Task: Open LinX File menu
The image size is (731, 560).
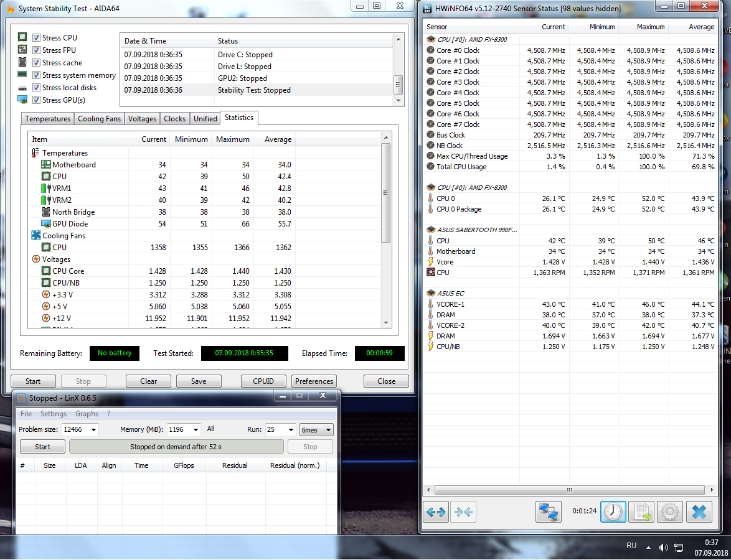Action: point(26,414)
